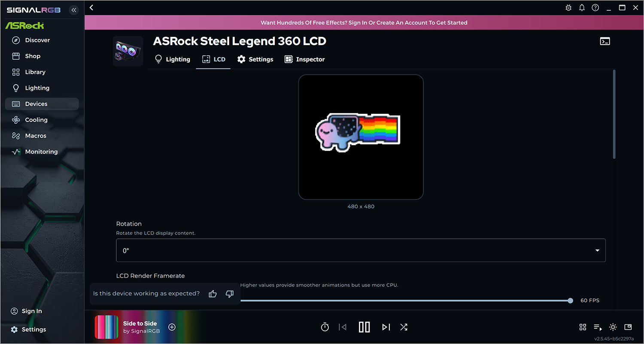
Task: Click the thumbs down feedback icon
Action: click(230, 294)
